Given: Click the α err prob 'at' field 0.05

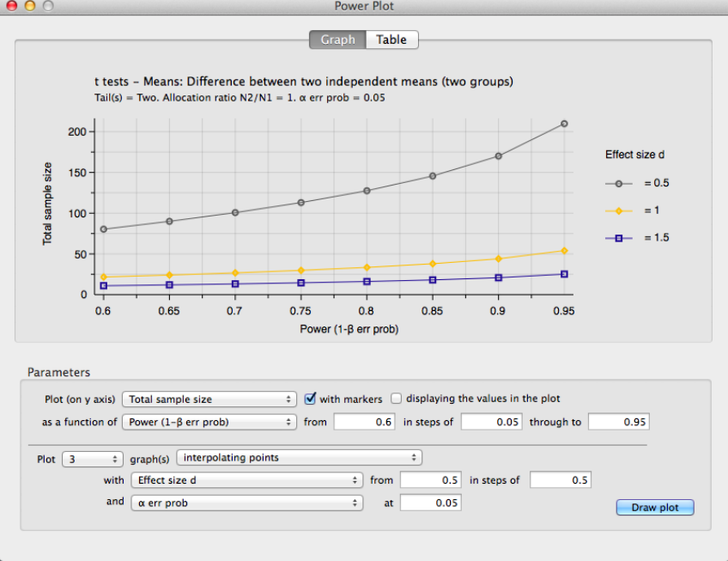Looking at the screenshot, I should click(431, 503).
